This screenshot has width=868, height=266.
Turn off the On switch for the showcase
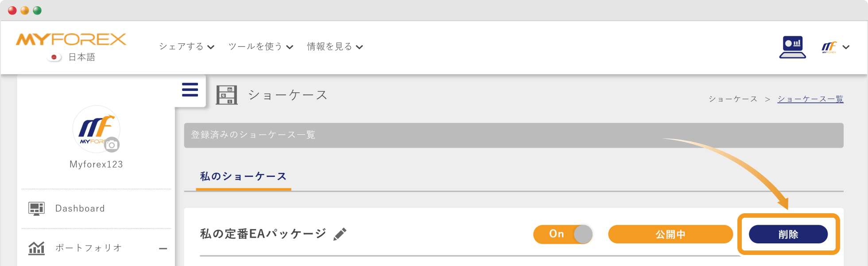tap(562, 234)
